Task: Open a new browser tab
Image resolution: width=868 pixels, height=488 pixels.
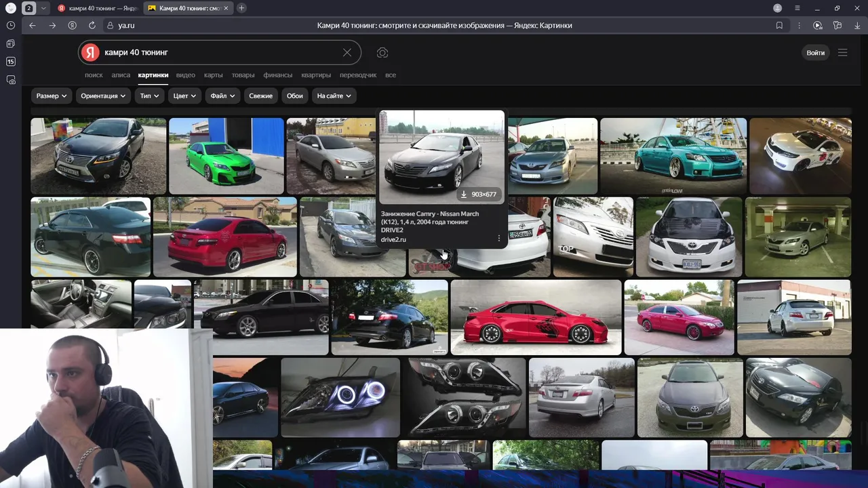Action: (x=241, y=8)
